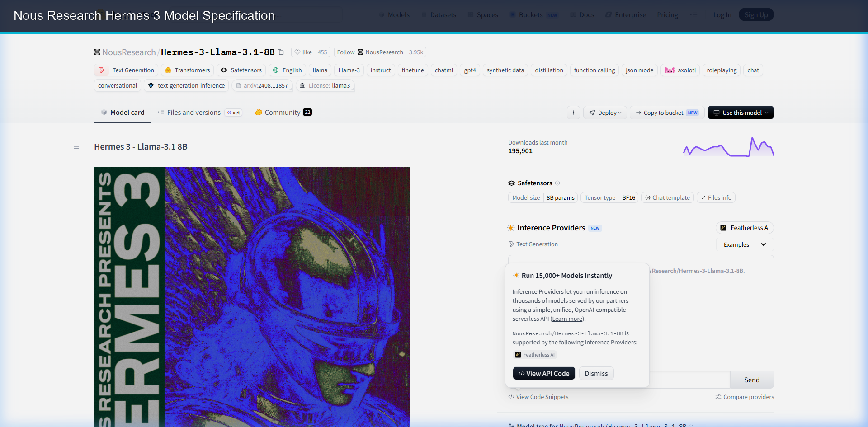Screen dimensions: 868x427
Task: Switch to the Community tab
Action: 283,113
